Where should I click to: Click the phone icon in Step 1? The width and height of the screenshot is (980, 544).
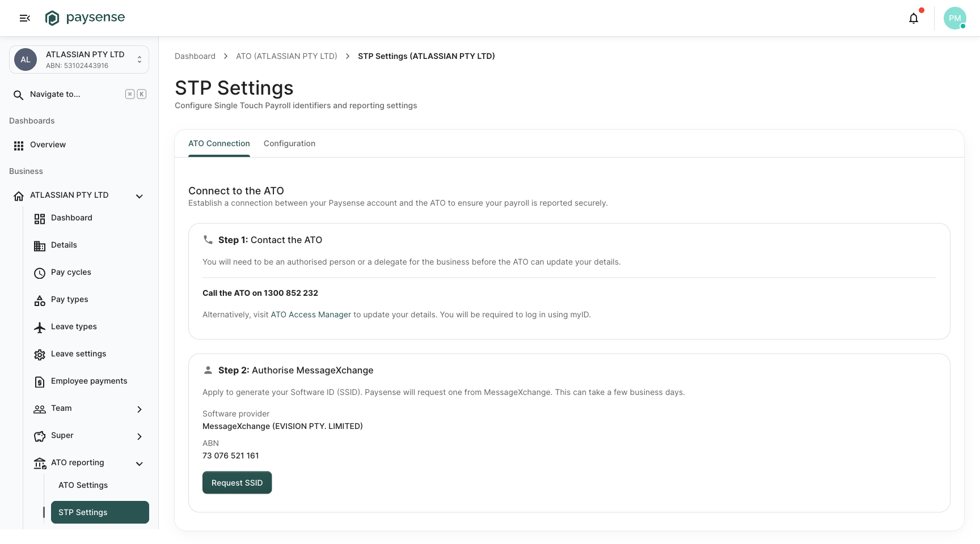(x=208, y=240)
